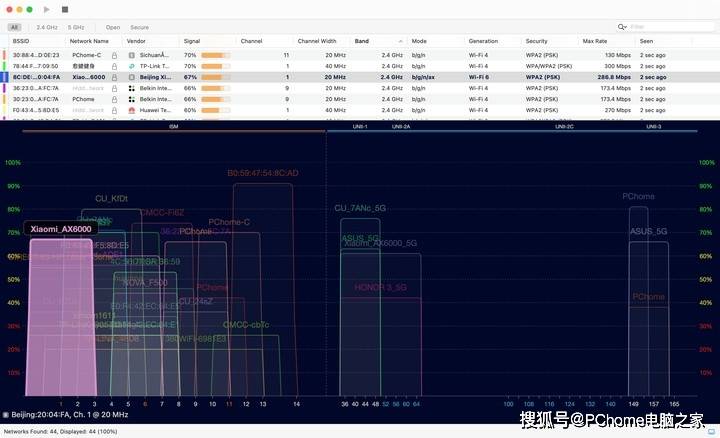The height and width of the screenshot is (438, 720).
Task: Sort table by BSSID column
Action: [x=21, y=41]
